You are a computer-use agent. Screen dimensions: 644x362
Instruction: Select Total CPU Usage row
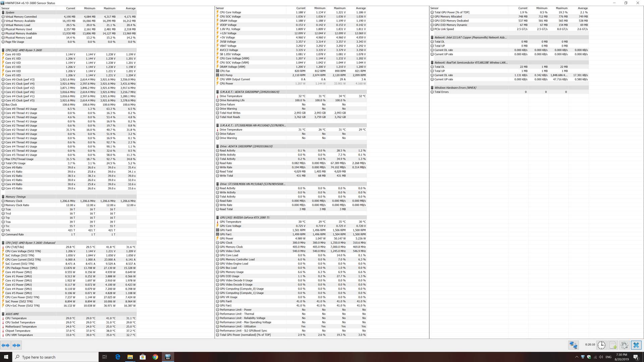[x=69, y=163]
